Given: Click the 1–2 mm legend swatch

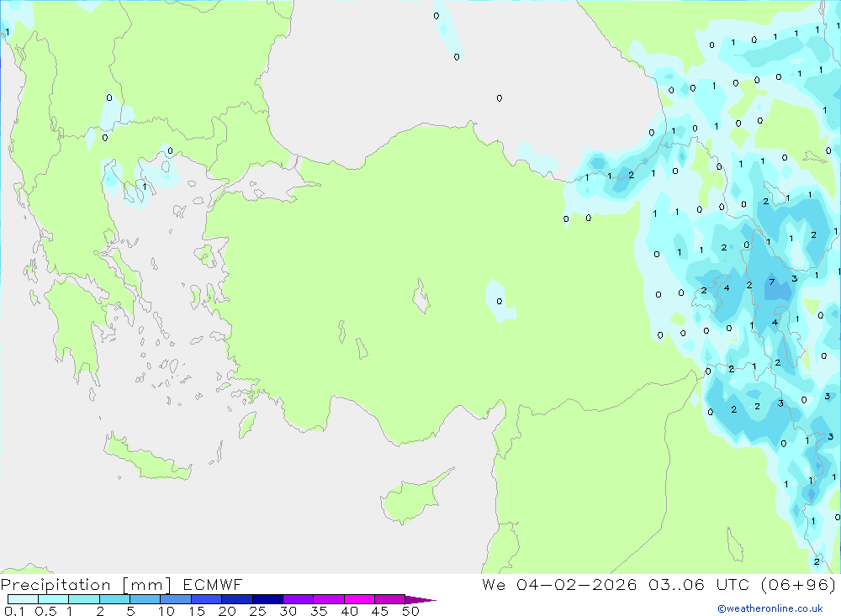Looking at the screenshot, I should tap(84, 599).
